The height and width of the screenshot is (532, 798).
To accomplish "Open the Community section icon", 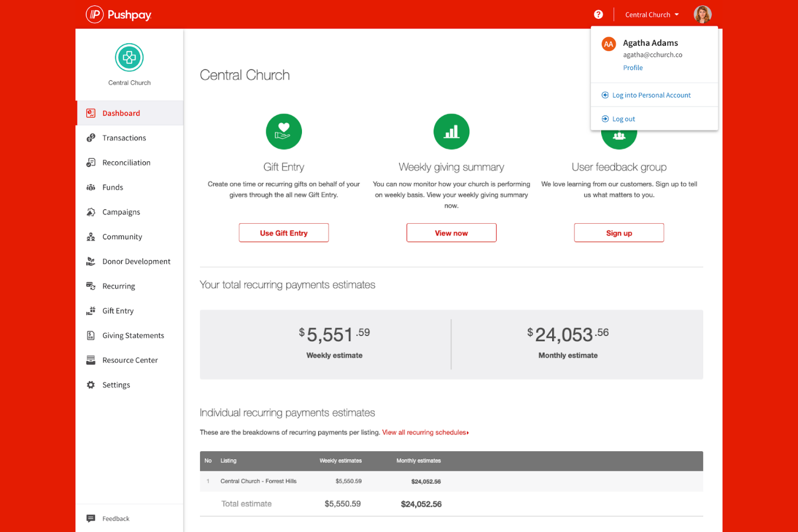I will tap(91, 237).
